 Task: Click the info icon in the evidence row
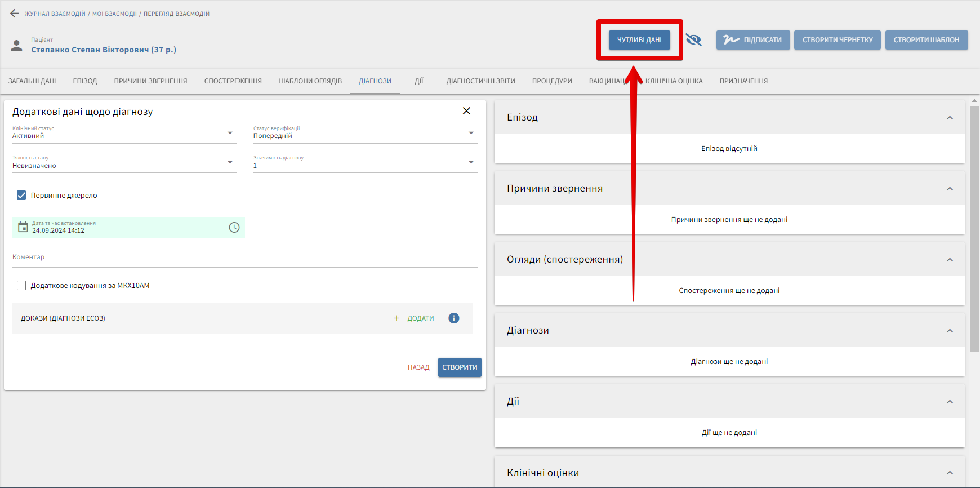454,318
